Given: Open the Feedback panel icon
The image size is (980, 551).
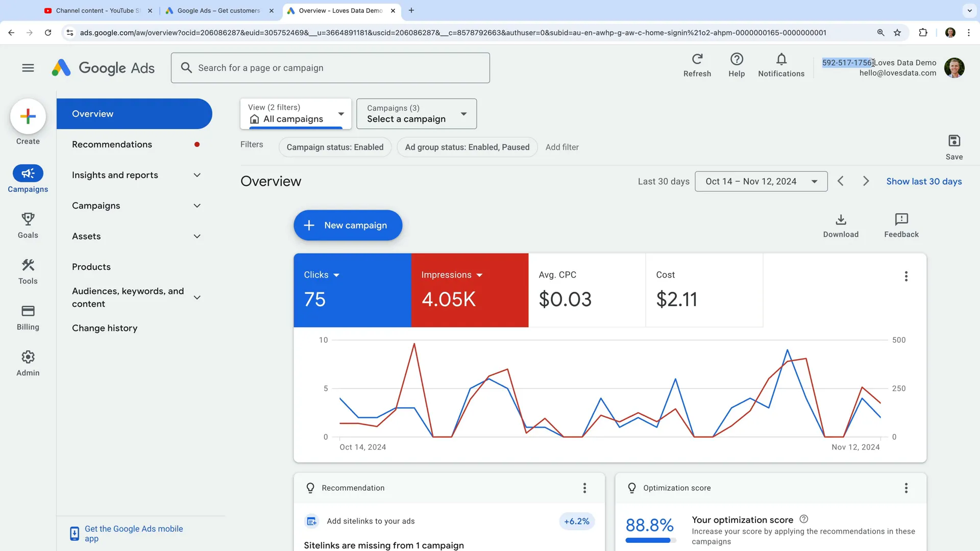Looking at the screenshot, I should (901, 226).
